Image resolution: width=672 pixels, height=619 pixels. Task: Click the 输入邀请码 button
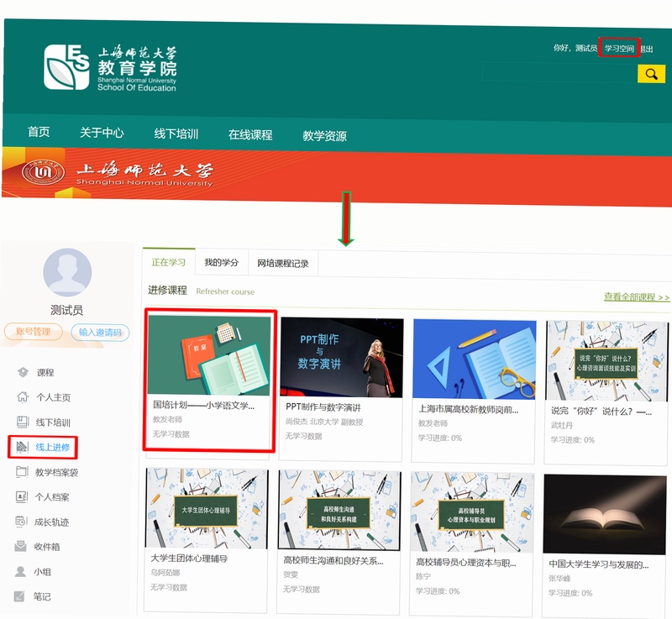pyautogui.click(x=100, y=333)
